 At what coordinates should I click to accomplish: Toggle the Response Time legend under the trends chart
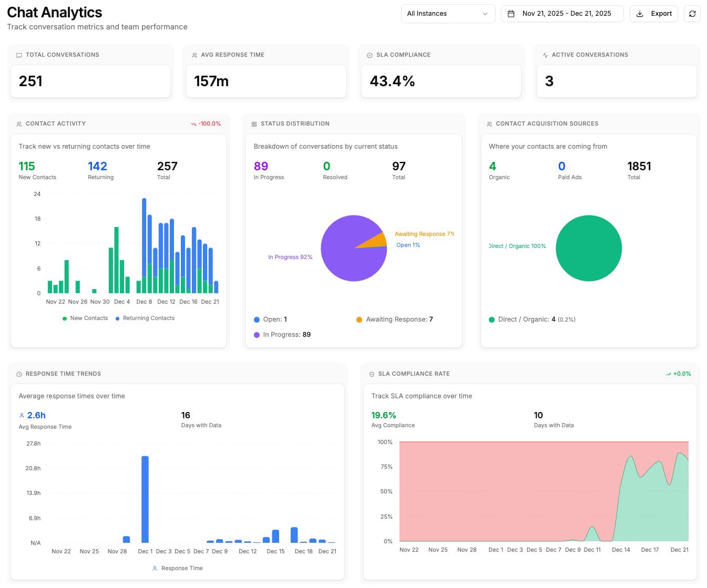[x=177, y=568]
